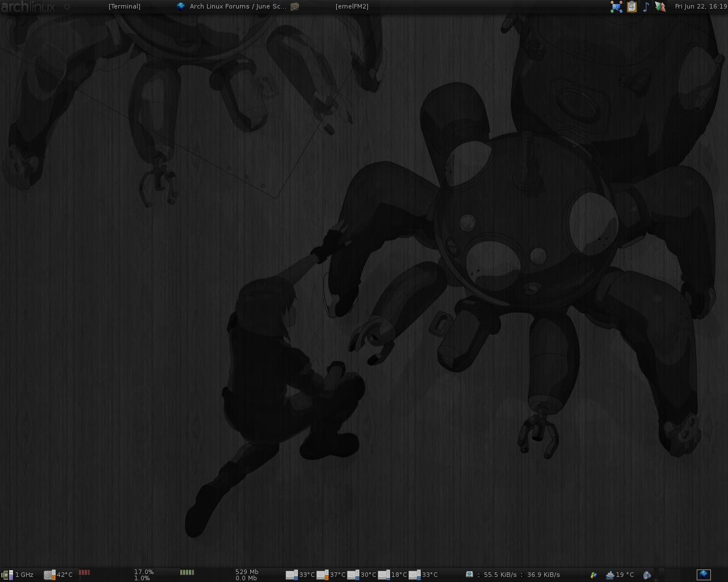Click the green memory usage bar graph
Viewport: 728px width, 582px height.
pyautogui.click(x=187, y=572)
